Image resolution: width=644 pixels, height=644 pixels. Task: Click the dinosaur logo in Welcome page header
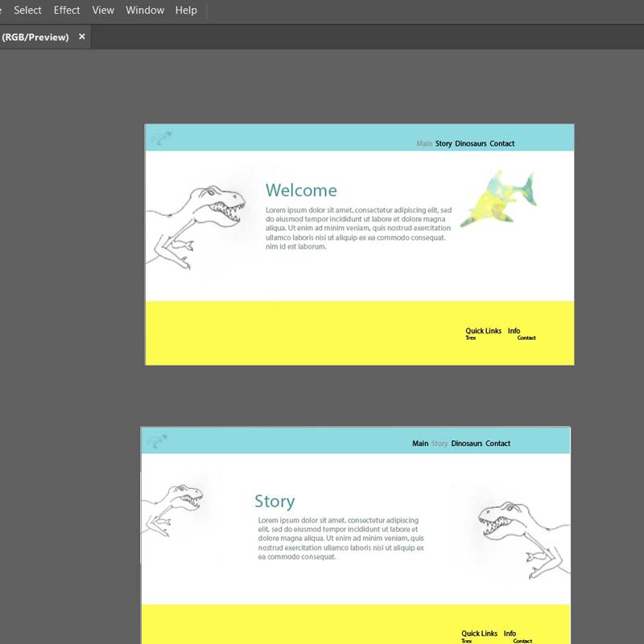tap(161, 138)
